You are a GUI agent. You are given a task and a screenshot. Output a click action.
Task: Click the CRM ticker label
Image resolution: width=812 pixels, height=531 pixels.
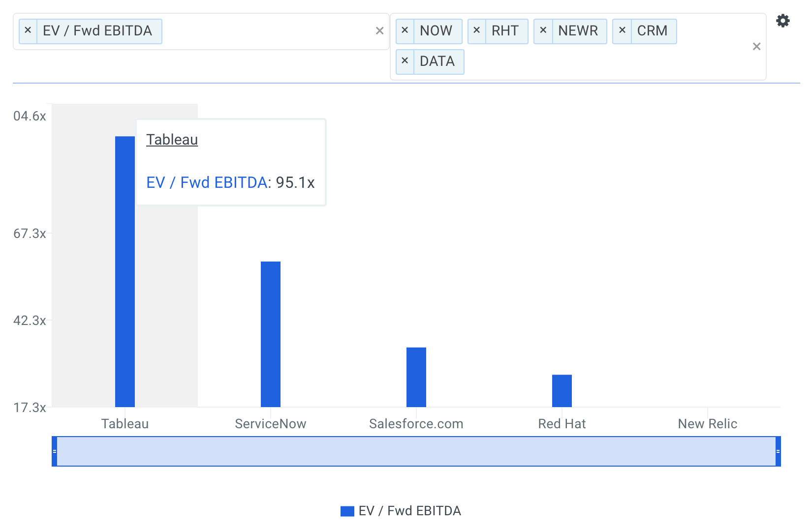pos(652,31)
